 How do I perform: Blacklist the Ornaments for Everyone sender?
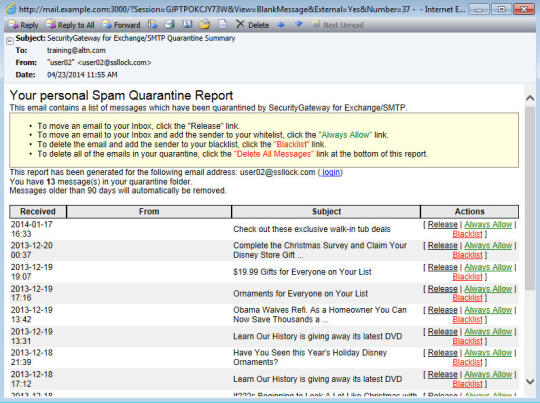click(x=467, y=298)
